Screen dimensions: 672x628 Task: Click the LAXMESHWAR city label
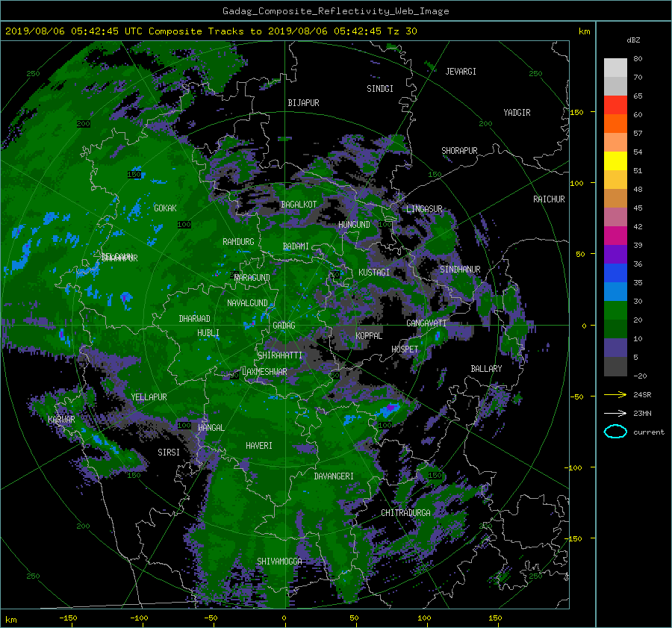click(x=264, y=372)
